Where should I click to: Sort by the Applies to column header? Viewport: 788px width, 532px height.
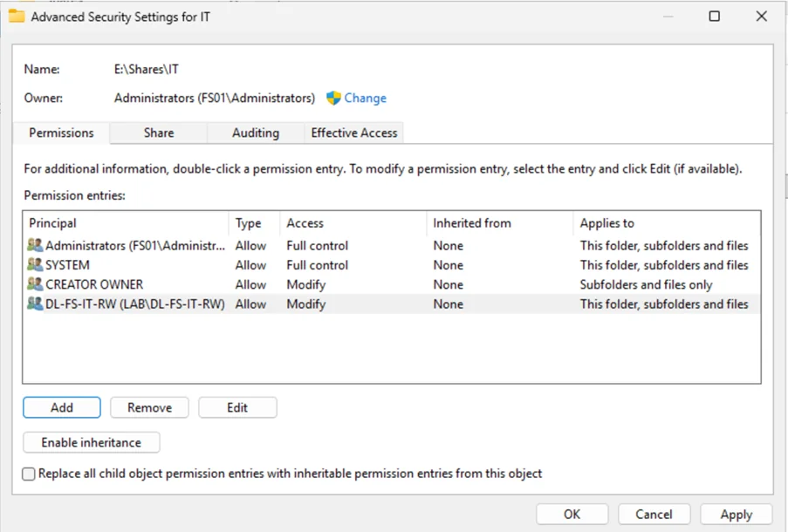click(x=667, y=223)
